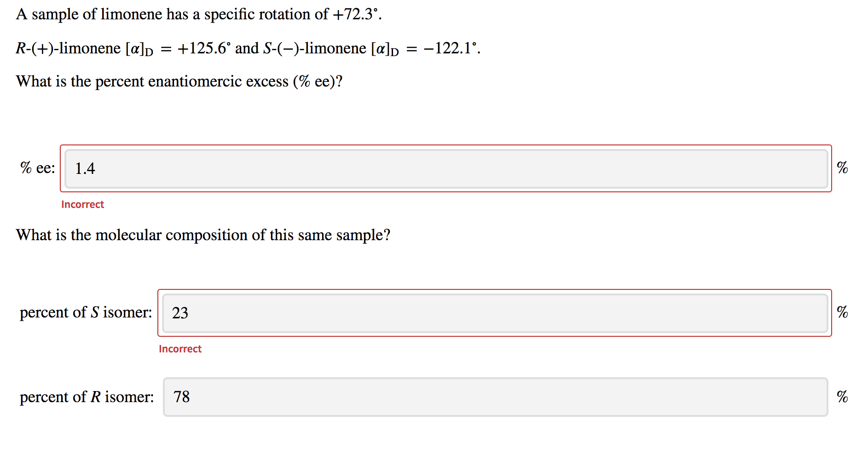Click the percent of S isomer prompt label
Screen dimensions: 868x461
pyautogui.click(x=86, y=313)
